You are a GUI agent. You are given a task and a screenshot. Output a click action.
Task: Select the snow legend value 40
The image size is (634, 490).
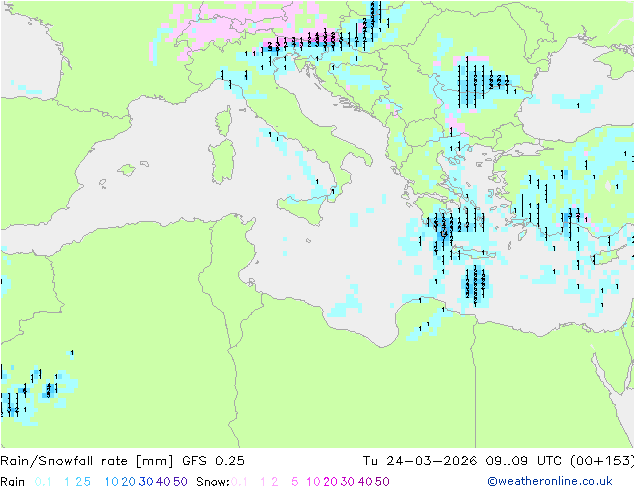tap(365, 482)
